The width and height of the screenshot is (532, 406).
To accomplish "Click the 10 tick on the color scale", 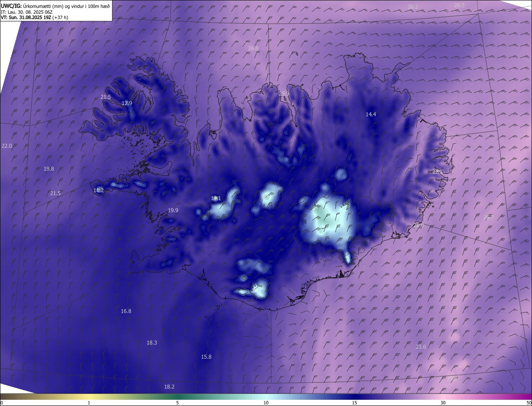I will click(266, 403).
